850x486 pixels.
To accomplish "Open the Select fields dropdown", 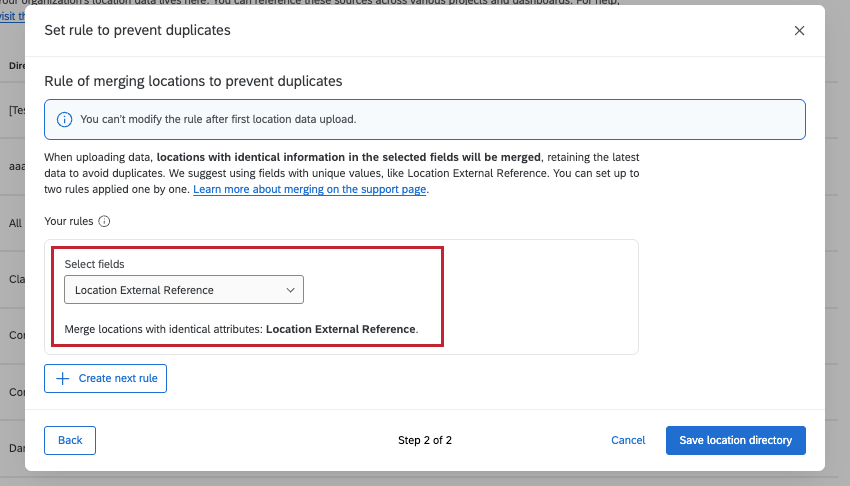I will [184, 290].
